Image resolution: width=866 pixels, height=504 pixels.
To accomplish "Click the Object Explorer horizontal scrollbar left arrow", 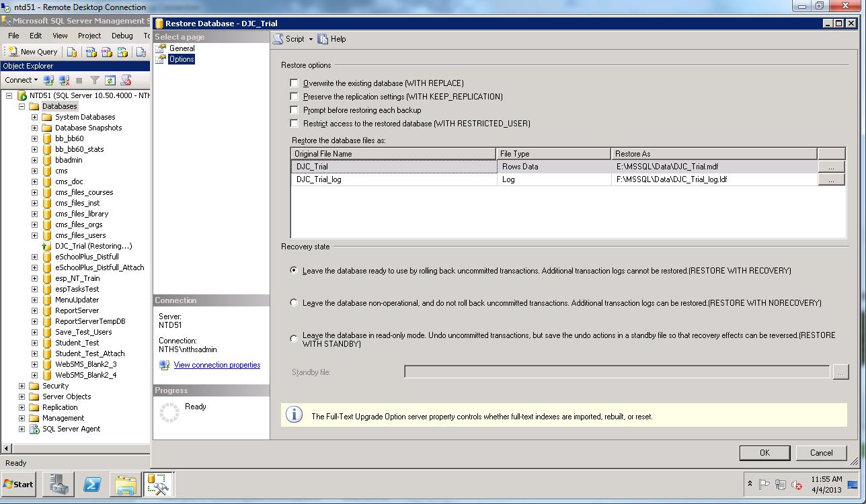I will tap(7, 448).
